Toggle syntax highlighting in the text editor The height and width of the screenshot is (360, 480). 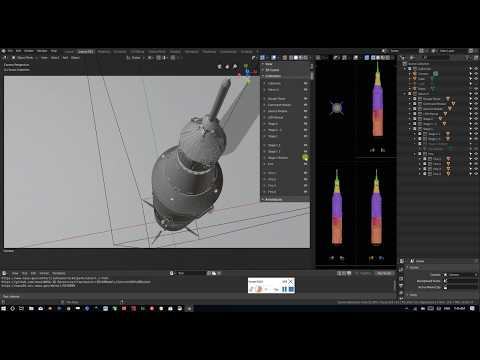(x=349, y=273)
